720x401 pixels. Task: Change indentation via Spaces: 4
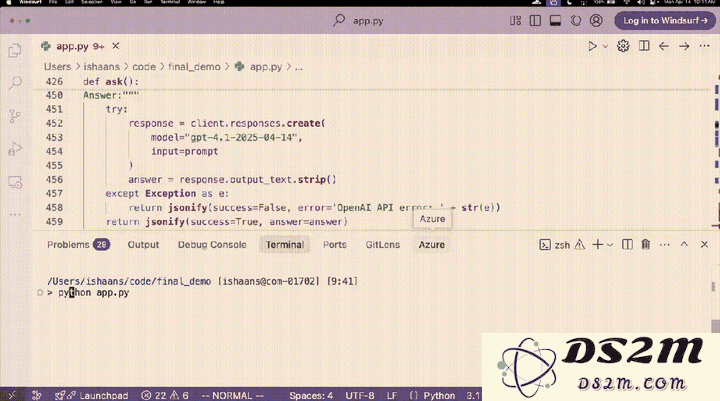click(x=311, y=395)
